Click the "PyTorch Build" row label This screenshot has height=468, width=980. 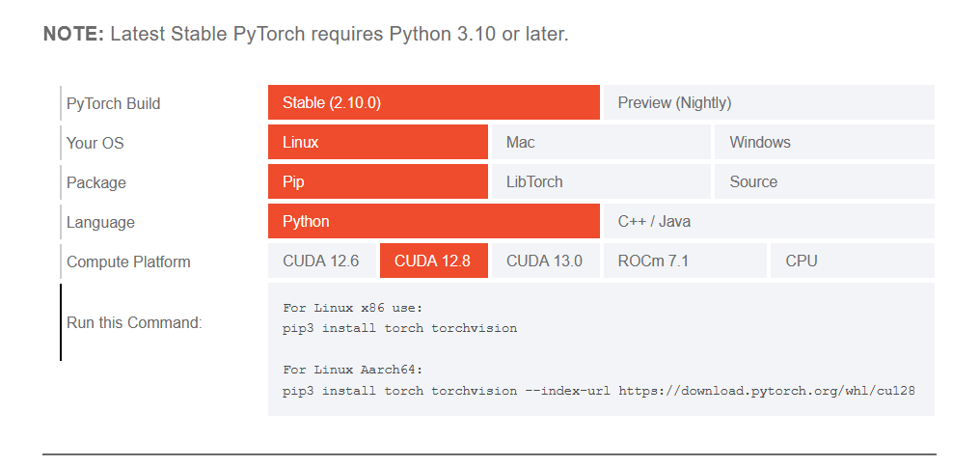tap(113, 103)
